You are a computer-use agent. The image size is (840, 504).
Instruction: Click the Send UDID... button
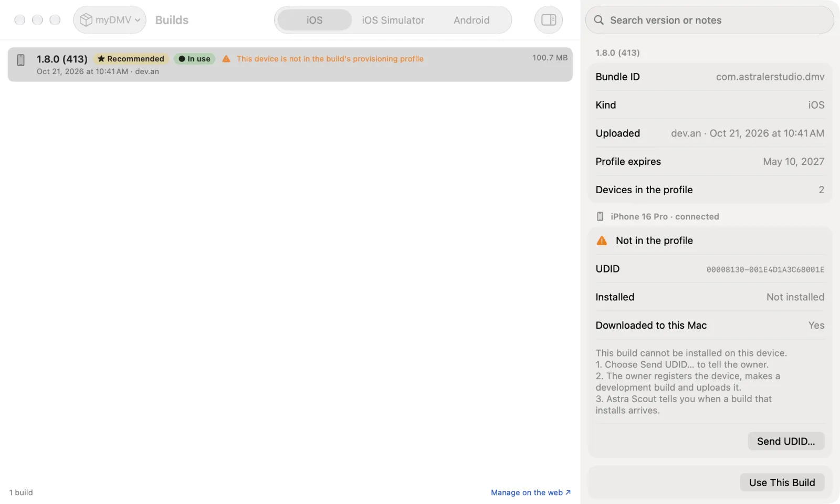pos(786,442)
